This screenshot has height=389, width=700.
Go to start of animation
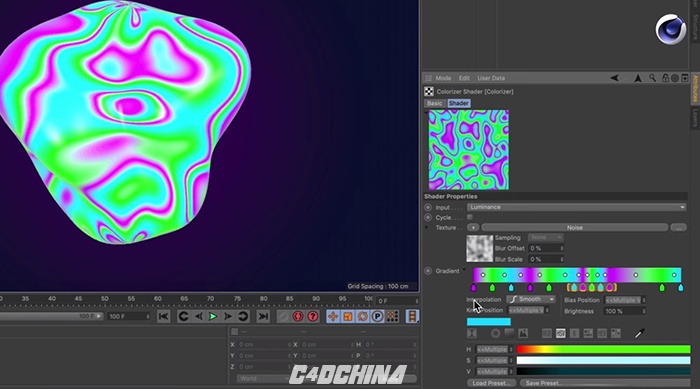[x=163, y=317]
